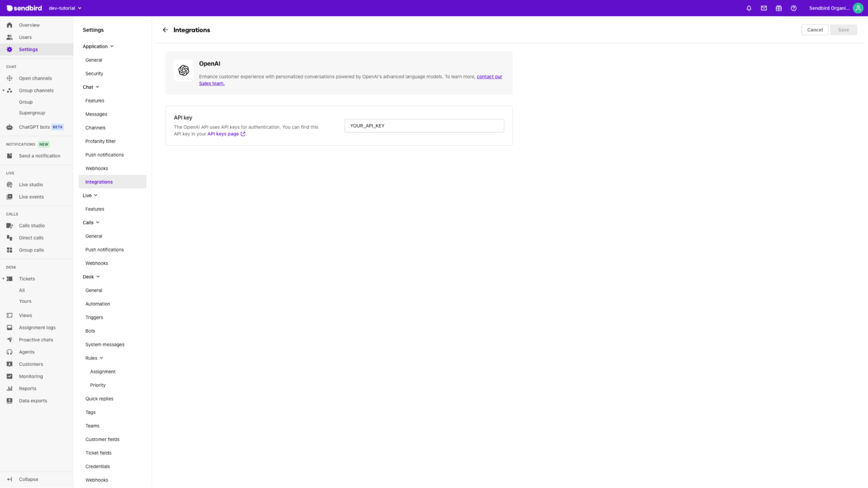Open Automation under Desk settings
Screen dimensions: 868x488
tap(98, 304)
